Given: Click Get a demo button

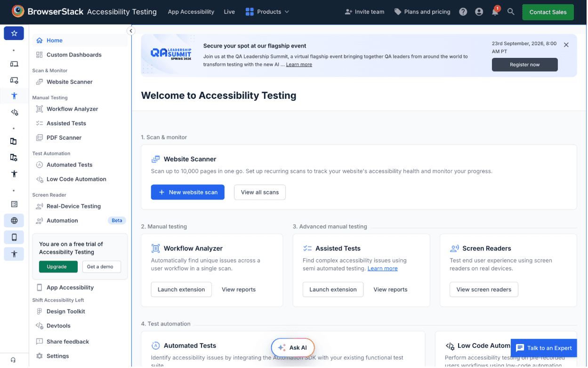Looking at the screenshot, I should [102, 267].
